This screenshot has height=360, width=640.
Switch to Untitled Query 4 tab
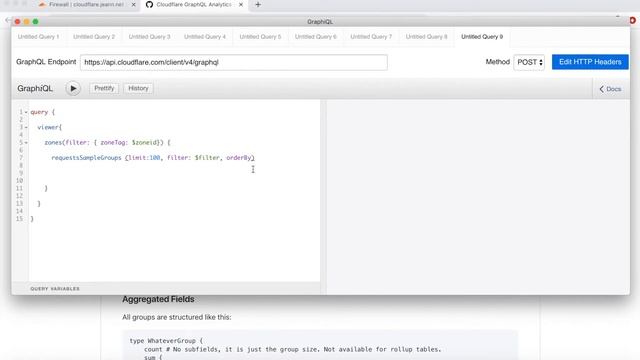point(205,37)
